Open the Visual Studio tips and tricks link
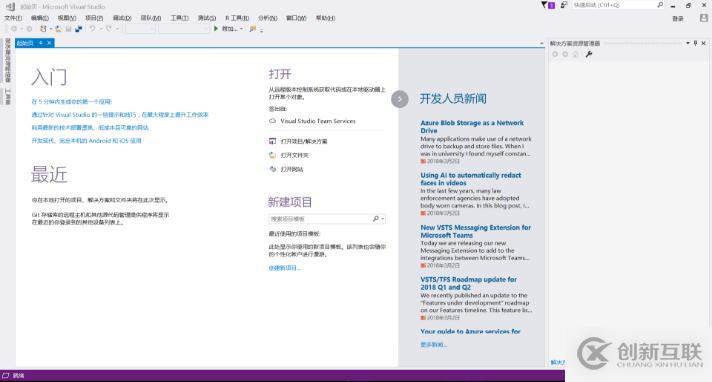Image resolution: width=712 pixels, height=382 pixels. click(120, 115)
